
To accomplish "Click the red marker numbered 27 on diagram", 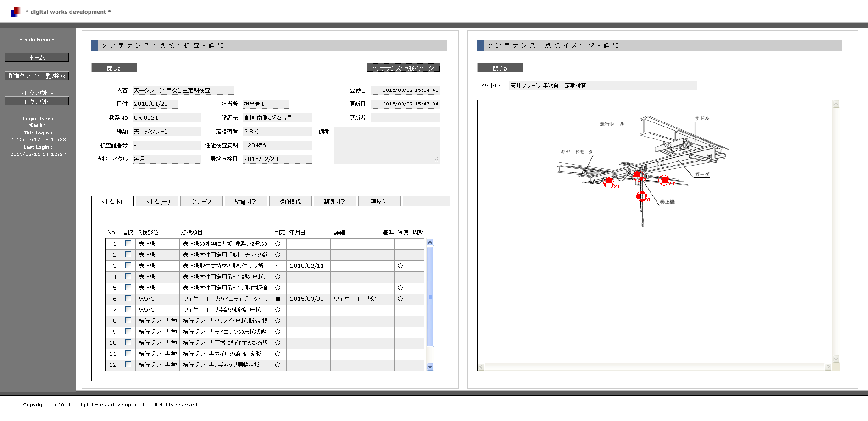I will (x=664, y=180).
